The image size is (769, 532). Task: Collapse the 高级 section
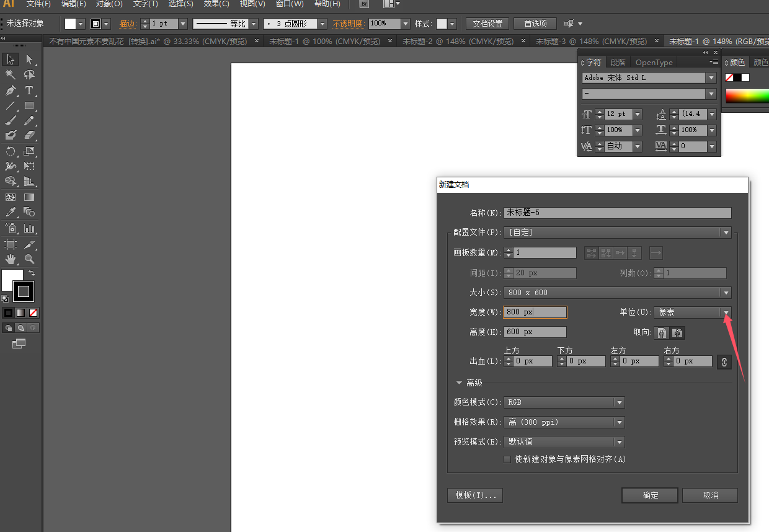click(x=459, y=383)
